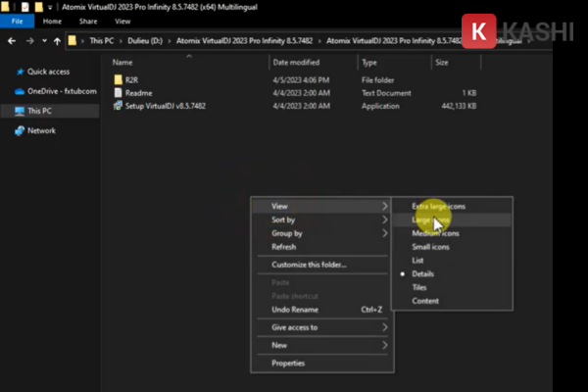Sort by the Date modified column header
The image size is (588, 392).
[296, 62]
